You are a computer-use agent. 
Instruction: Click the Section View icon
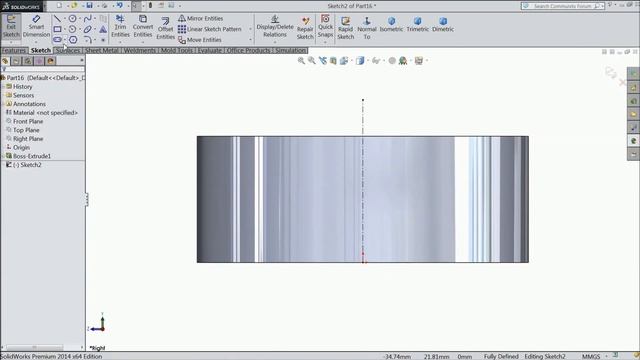click(x=333, y=61)
